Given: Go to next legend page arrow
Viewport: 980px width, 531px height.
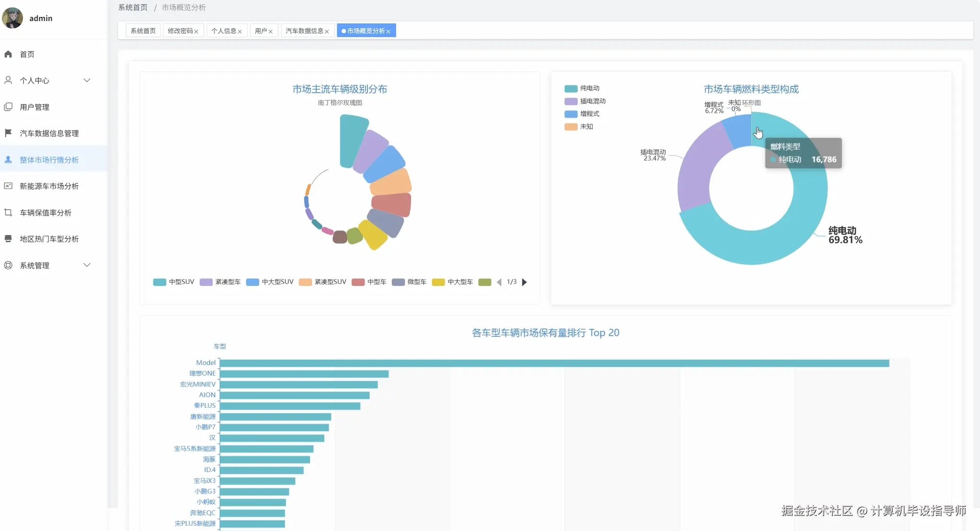Looking at the screenshot, I should pos(524,282).
